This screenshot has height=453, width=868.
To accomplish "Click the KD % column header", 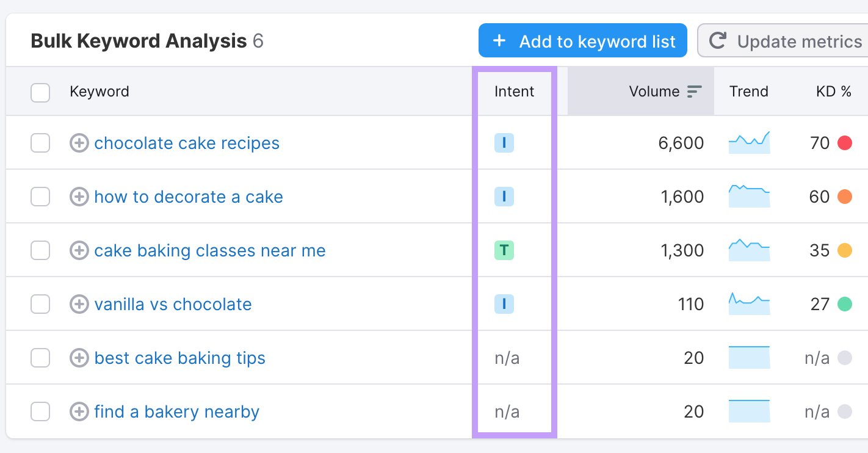I will pos(834,91).
